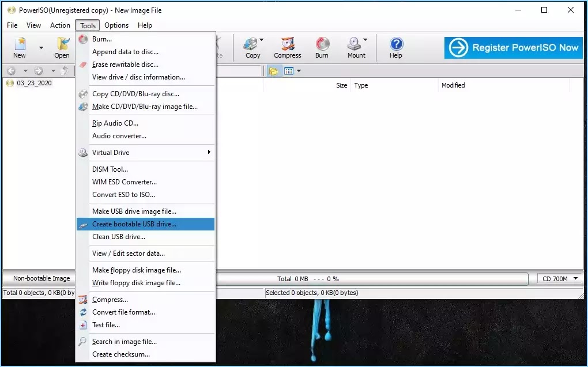
Task: Close the Tools menu via its tab
Action: click(88, 25)
